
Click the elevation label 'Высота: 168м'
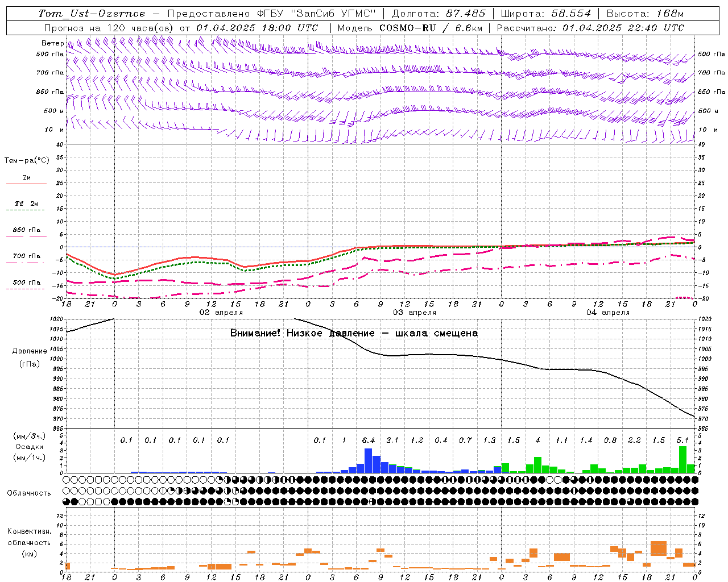click(646, 14)
